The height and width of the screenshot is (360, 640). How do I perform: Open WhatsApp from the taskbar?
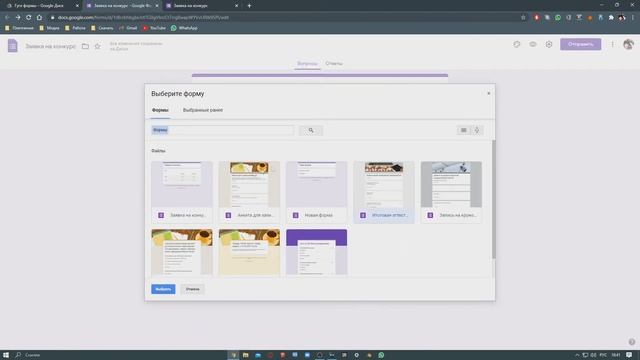click(x=381, y=355)
